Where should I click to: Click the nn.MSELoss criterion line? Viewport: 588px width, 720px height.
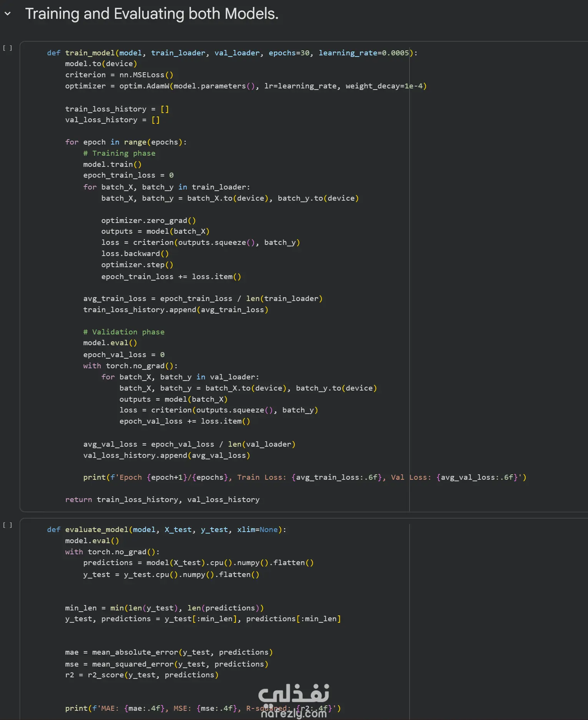tap(119, 75)
